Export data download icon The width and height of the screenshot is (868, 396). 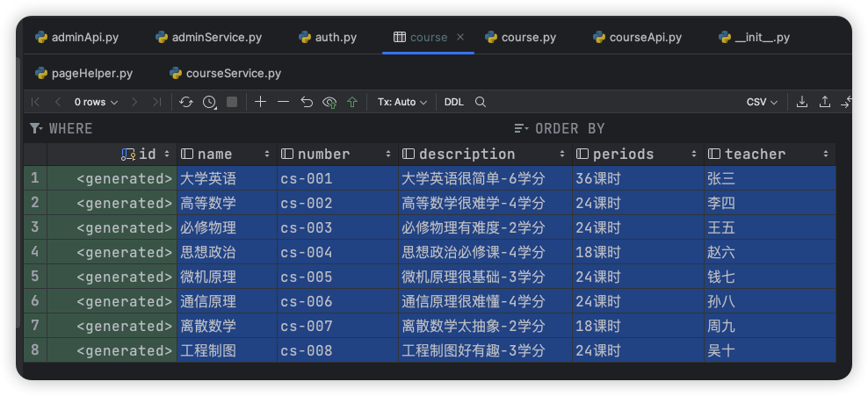tap(801, 102)
